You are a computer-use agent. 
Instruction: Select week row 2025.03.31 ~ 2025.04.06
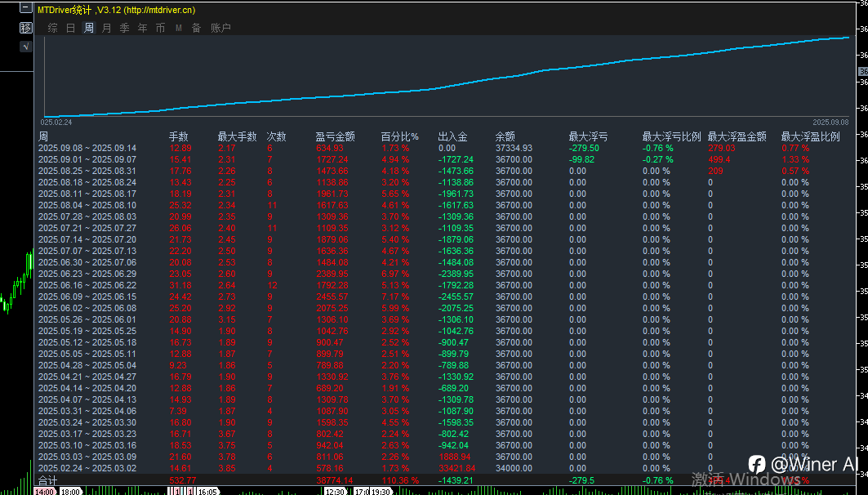[x=87, y=411]
